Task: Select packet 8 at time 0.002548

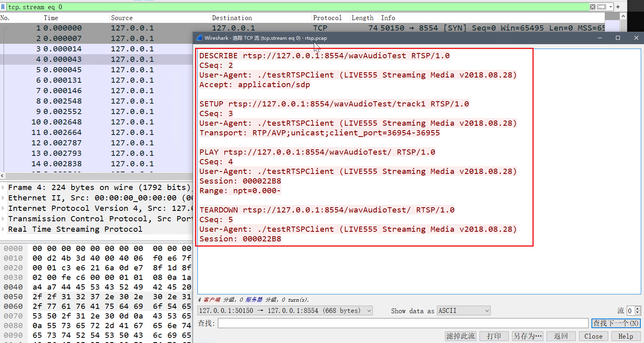Action: click(96, 101)
